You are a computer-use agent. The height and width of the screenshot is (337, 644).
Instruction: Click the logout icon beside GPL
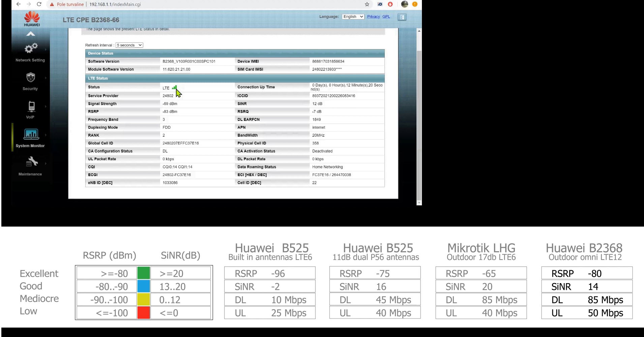pos(402,17)
